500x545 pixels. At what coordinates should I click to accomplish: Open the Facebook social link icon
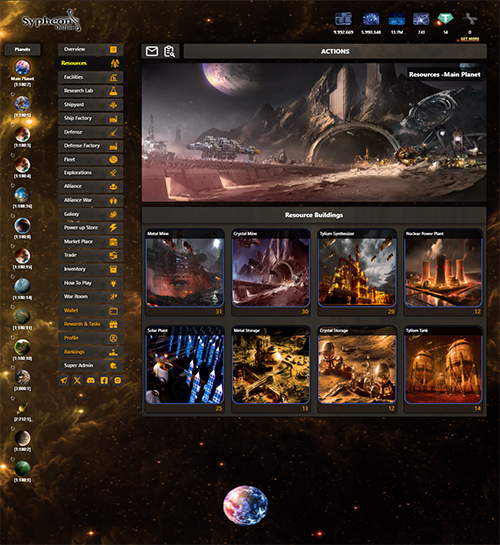click(x=104, y=380)
